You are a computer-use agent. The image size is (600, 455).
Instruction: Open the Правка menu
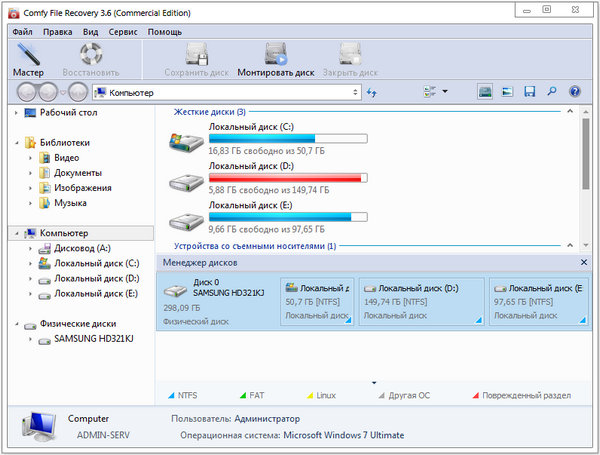(58, 32)
